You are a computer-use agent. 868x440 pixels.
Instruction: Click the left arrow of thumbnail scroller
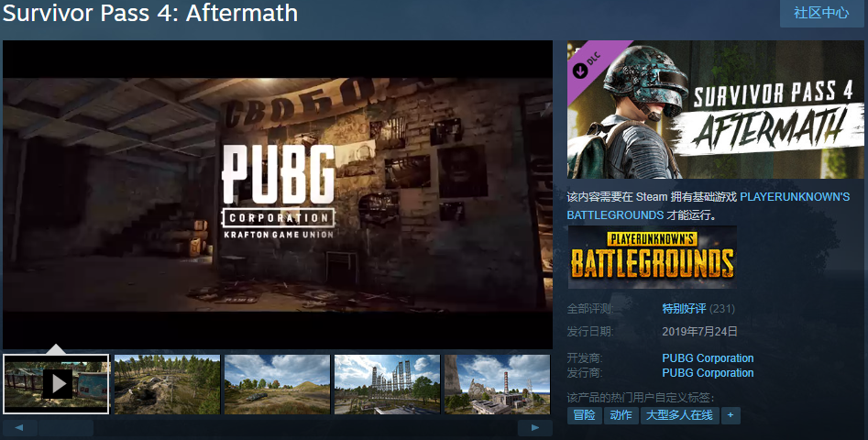pos(19,428)
